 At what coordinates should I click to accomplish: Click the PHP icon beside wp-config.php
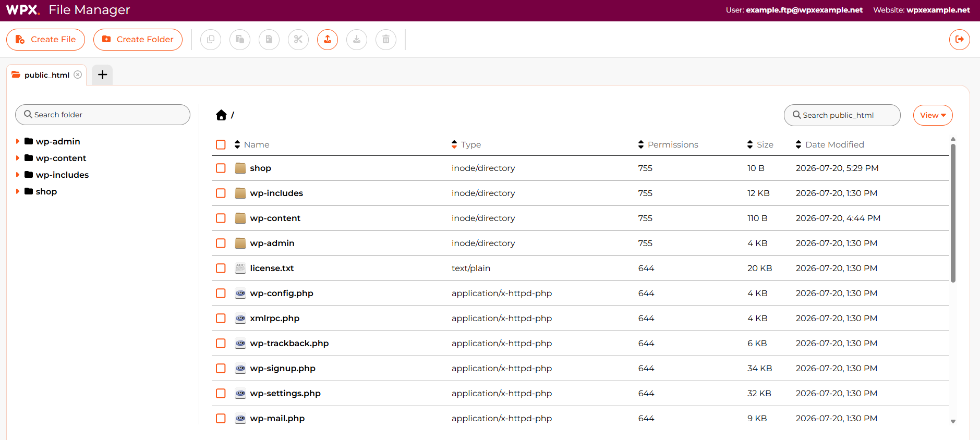[240, 293]
